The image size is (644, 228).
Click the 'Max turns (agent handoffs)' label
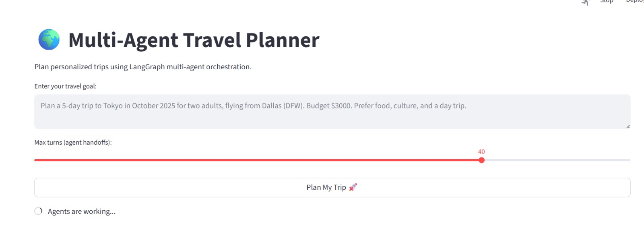(73, 143)
